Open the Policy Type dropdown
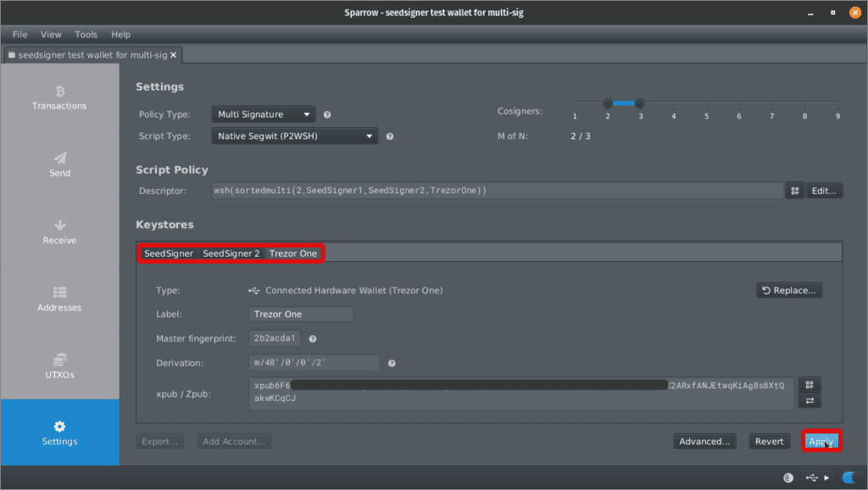 [x=264, y=114]
